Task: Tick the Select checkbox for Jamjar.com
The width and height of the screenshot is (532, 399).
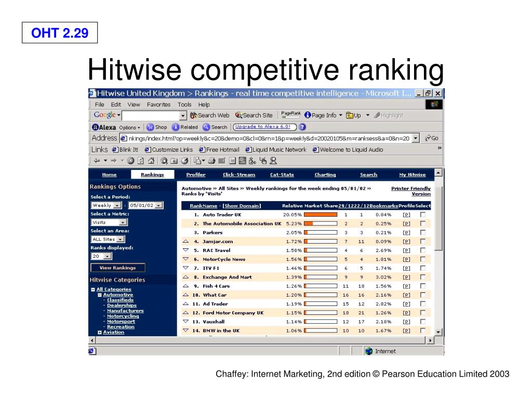Action: [x=423, y=241]
